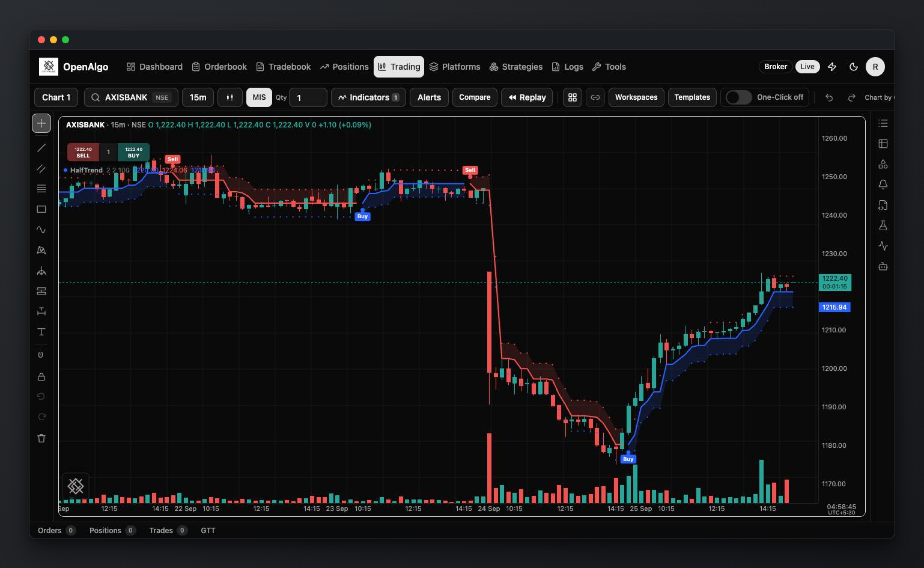Open the Indicators menu
The image size is (924, 568).
(368, 97)
